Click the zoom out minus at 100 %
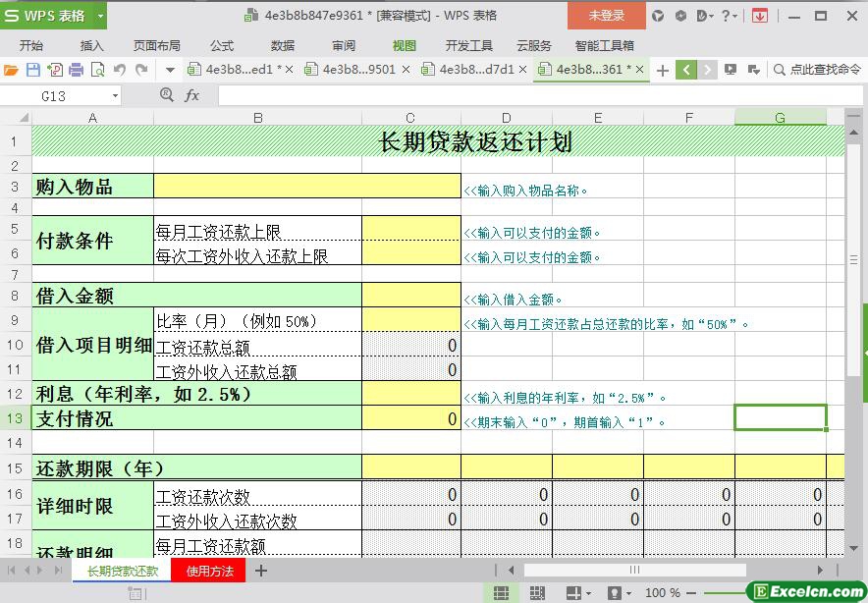Screen dimensions: 868x603 pos(692,593)
